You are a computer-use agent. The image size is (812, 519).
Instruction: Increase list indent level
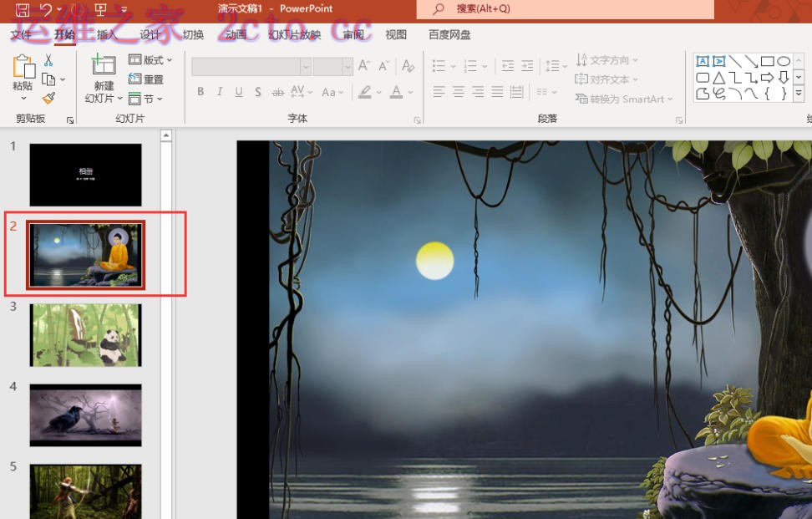point(527,66)
